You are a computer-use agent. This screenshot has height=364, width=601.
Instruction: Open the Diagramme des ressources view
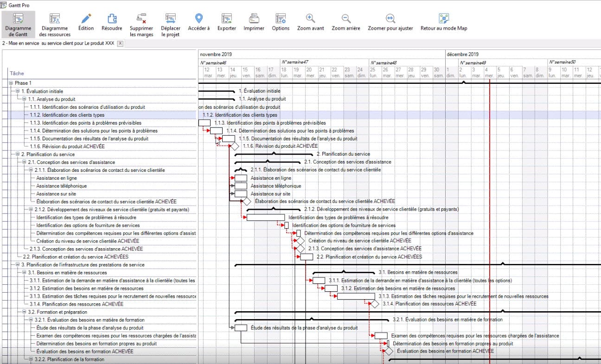pos(55,25)
